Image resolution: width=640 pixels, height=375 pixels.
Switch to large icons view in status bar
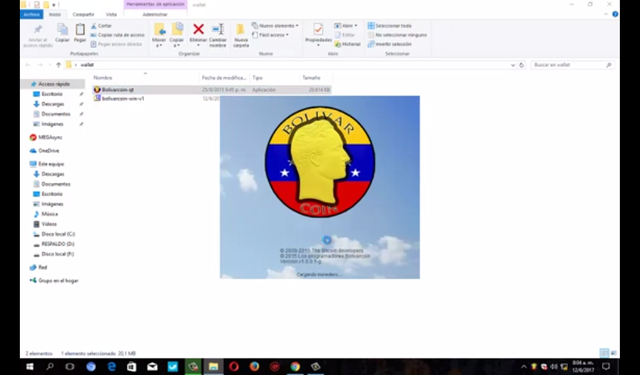click(x=613, y=353)
